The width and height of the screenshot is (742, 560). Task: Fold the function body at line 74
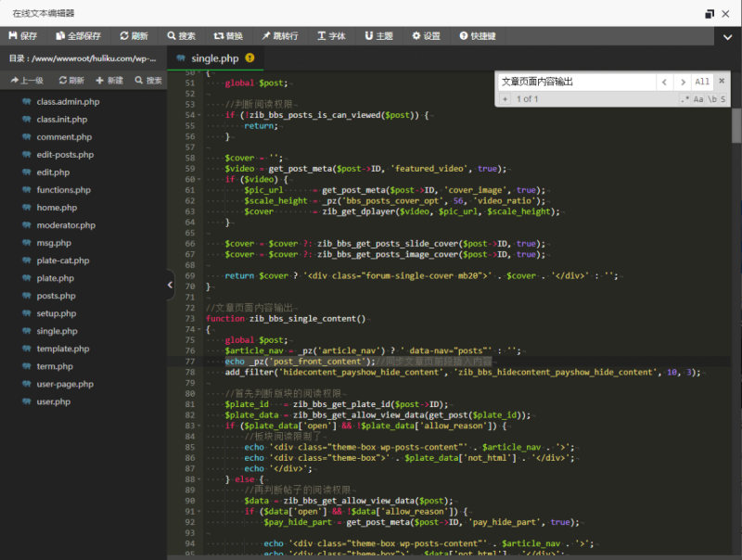(x=199, y=330)
